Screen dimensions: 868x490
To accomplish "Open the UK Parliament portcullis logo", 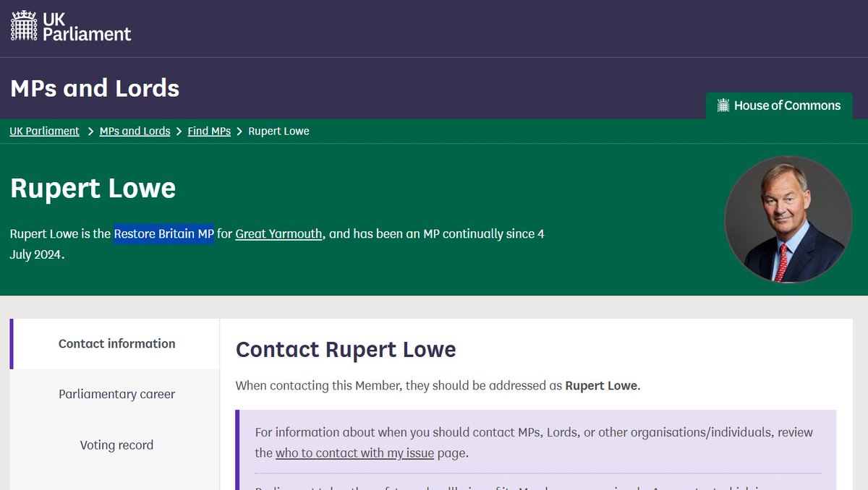I will tap(71, 26).
